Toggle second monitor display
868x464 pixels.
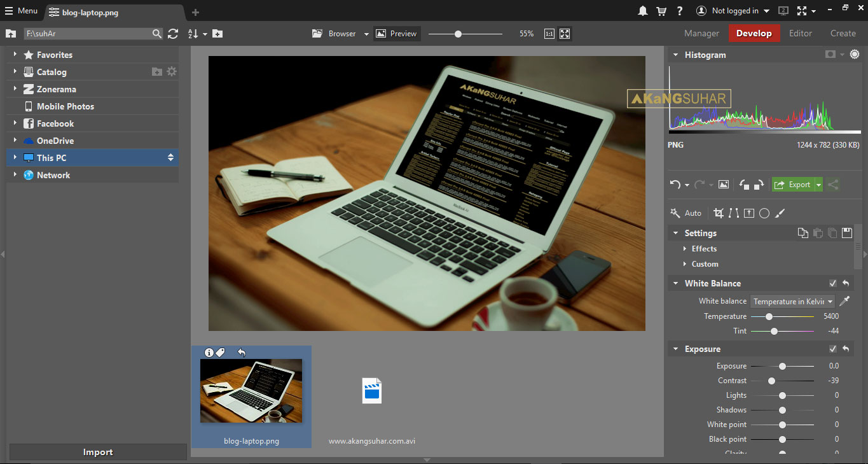point(783,11)
